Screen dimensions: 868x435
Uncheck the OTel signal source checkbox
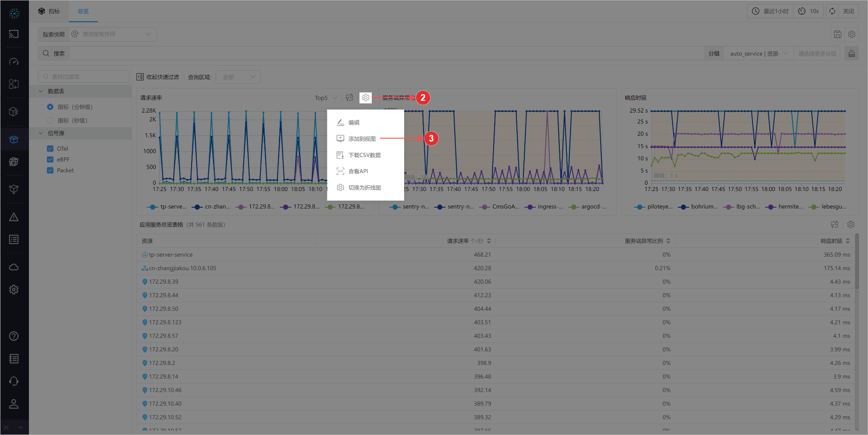(50, 149)
